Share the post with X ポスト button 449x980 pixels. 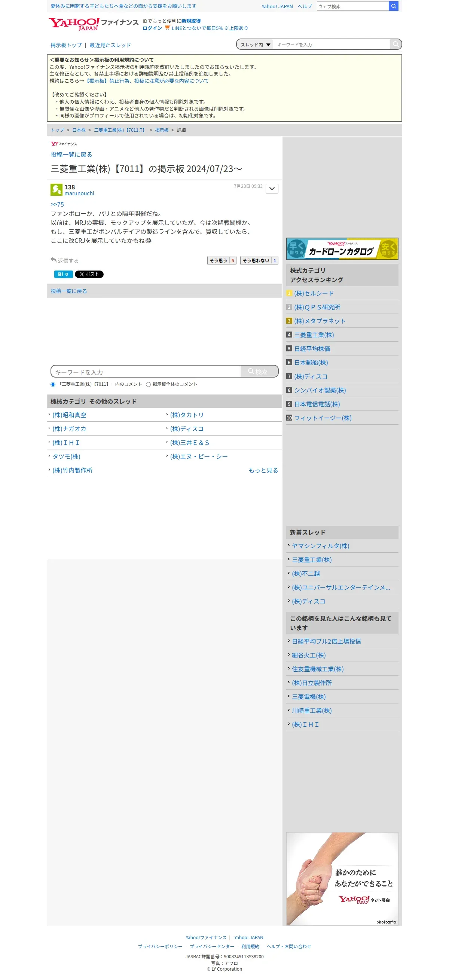click(x=89, y=274)
